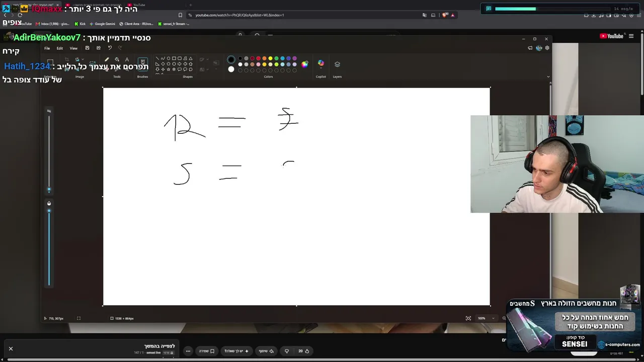Select Color 1 black primary swatch
Screen dimensions: 644x362
tap(231, 59)
